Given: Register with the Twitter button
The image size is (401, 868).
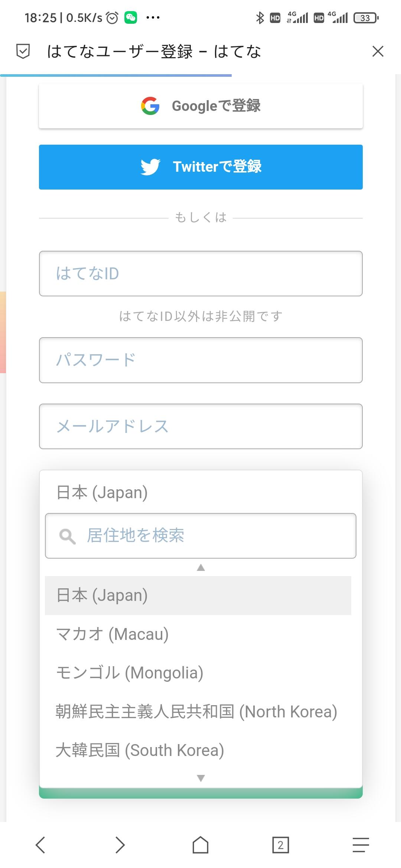Looking at the screenshot, I should 200,167.
